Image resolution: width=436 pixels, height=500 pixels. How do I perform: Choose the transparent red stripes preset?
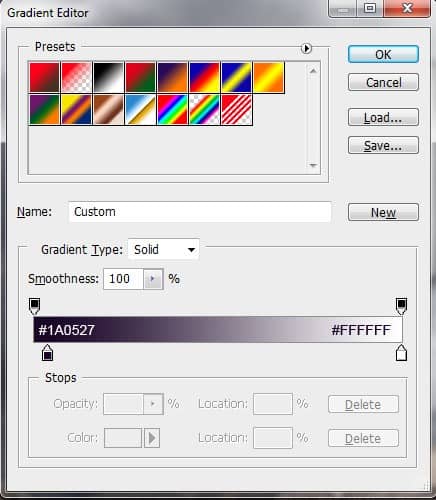point(236,110)
